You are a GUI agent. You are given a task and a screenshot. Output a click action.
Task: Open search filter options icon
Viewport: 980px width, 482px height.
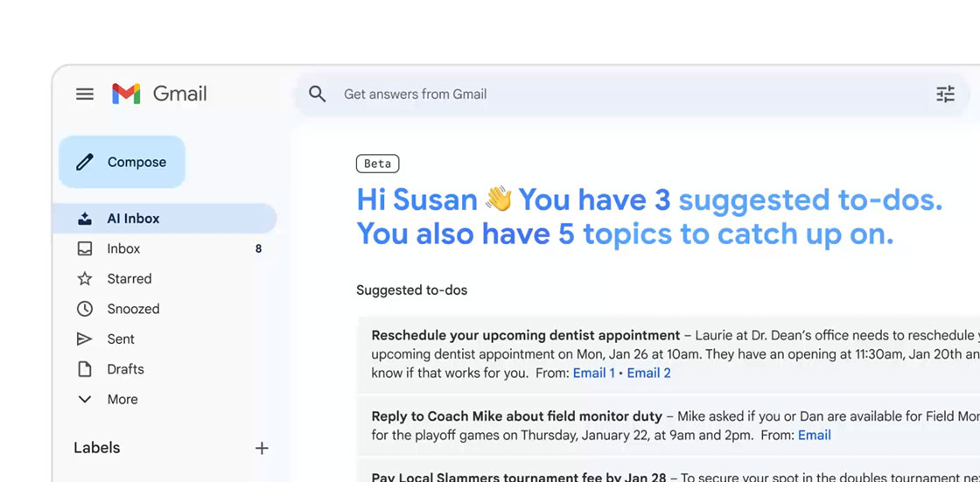(945, 94)
